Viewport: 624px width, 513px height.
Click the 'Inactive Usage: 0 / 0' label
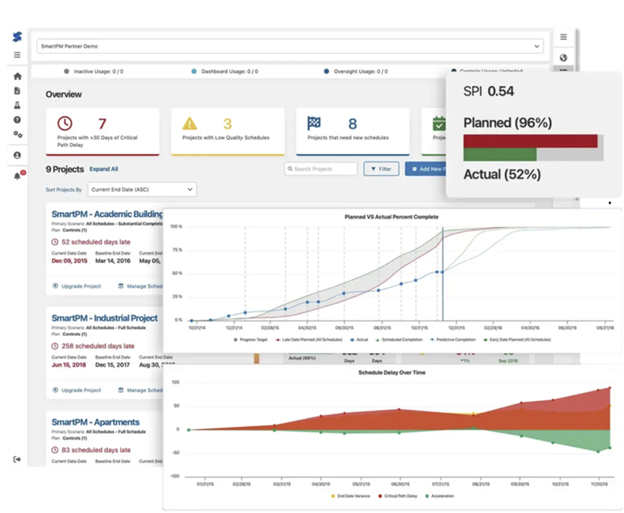click(x=98, y=72)
